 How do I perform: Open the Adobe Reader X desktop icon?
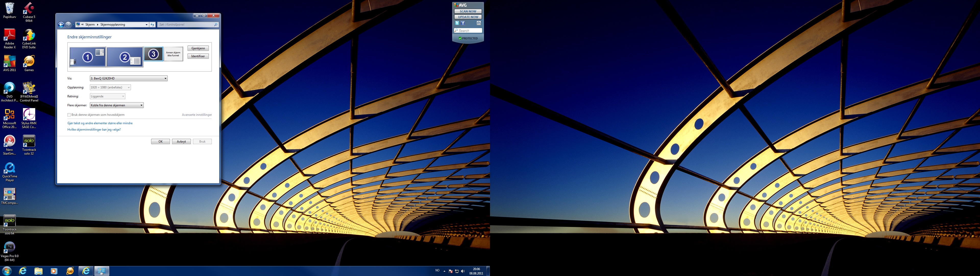click(9, 39)
